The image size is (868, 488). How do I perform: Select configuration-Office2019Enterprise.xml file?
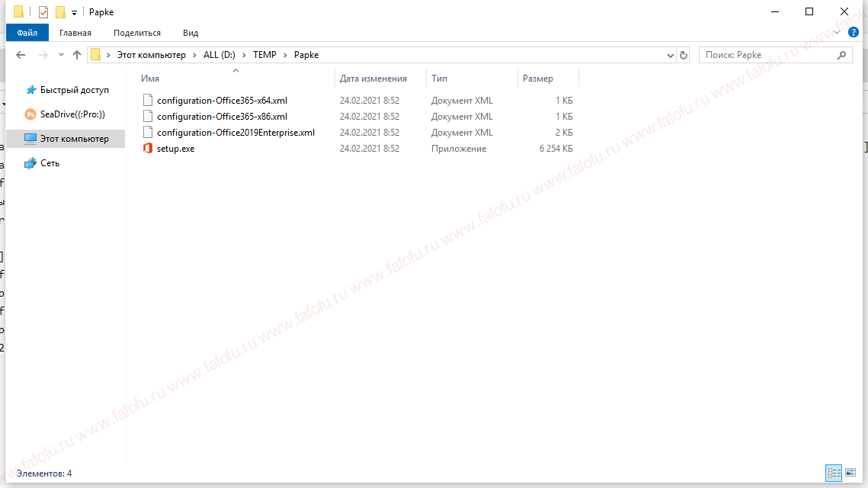[235, 133]
